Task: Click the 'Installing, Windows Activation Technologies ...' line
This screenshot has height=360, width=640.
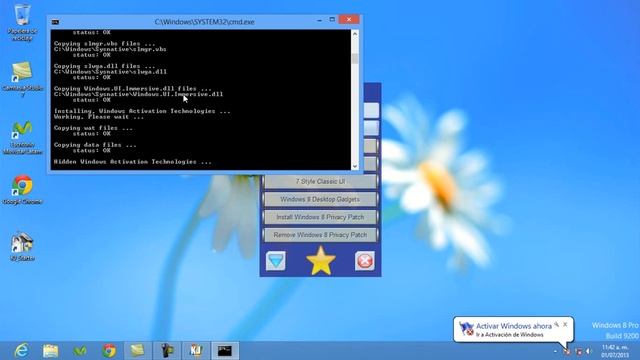Action: click(142, 111)
